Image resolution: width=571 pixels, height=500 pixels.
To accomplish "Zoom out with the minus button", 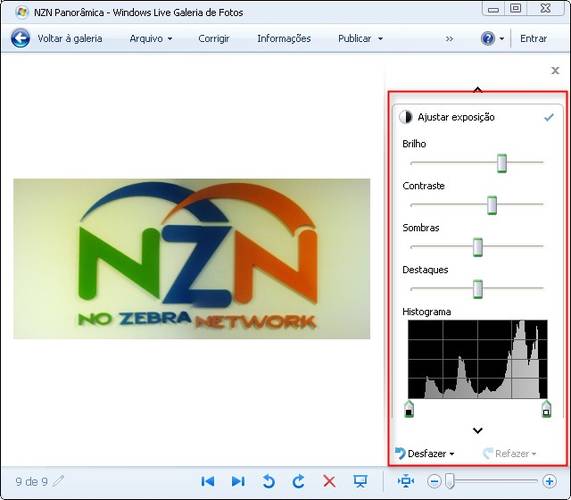I will click(434, 481).
